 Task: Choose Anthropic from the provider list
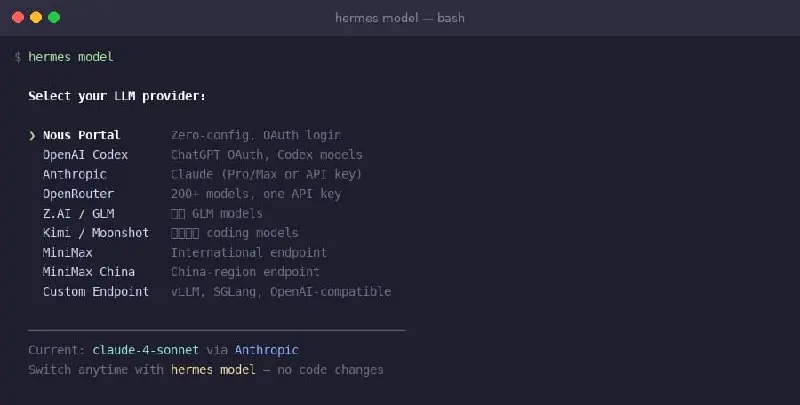point(74,174)
